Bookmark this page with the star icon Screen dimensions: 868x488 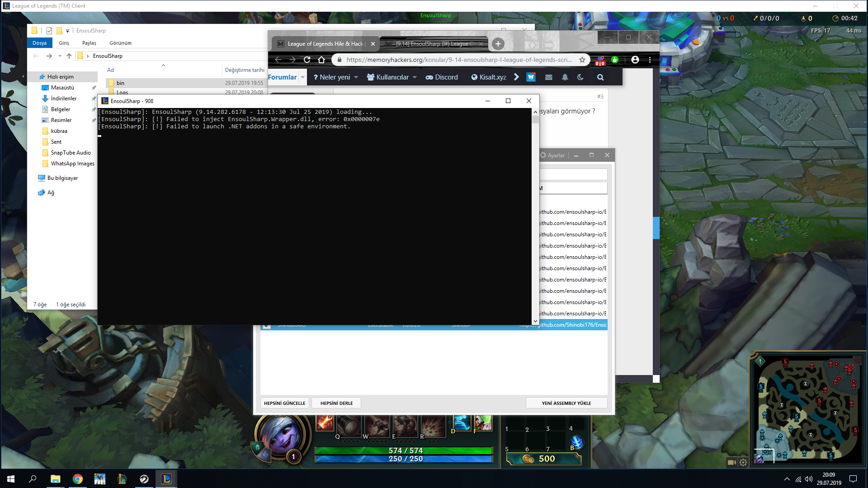582,60
